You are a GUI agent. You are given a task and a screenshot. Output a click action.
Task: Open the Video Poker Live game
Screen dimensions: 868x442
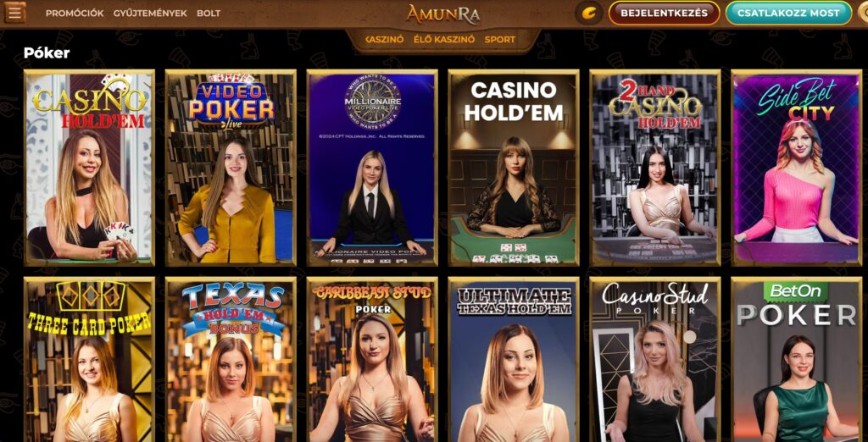coord(231,168)
